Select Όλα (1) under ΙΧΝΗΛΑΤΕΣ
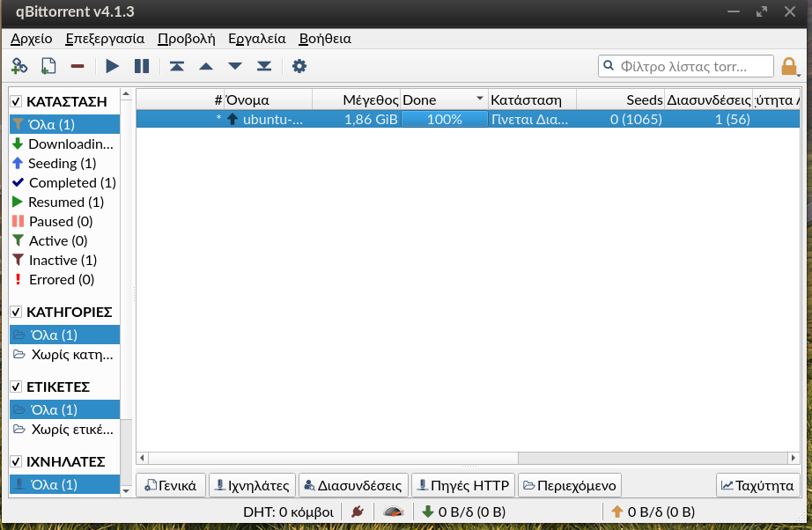The height and width of the screenshot is (530, 812). click(x=65, y=484)
